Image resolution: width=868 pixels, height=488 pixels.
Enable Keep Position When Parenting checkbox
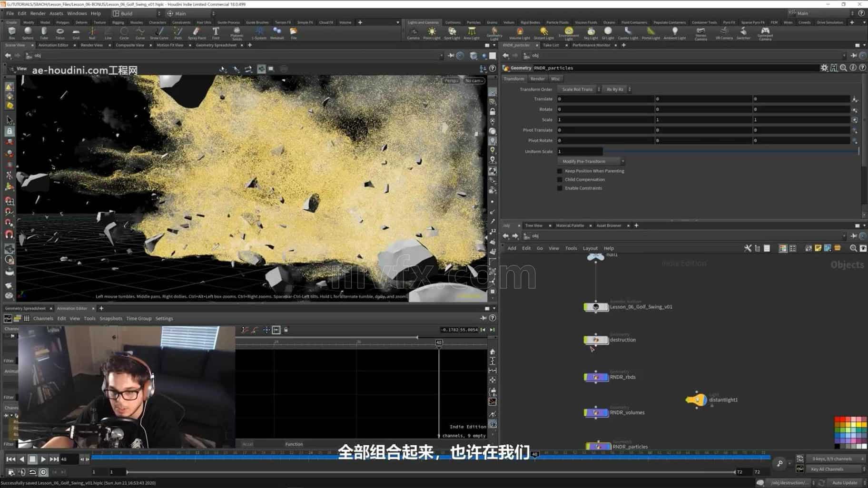coord(560,171)
